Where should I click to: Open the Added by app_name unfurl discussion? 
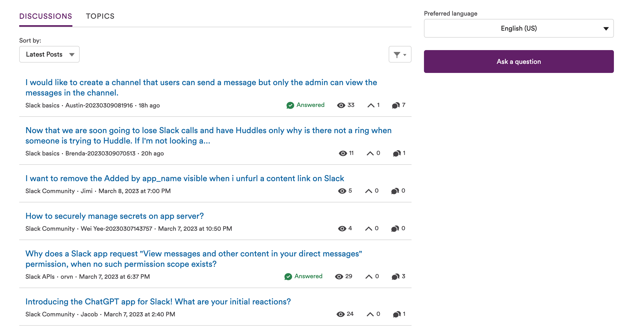[185, 178]
